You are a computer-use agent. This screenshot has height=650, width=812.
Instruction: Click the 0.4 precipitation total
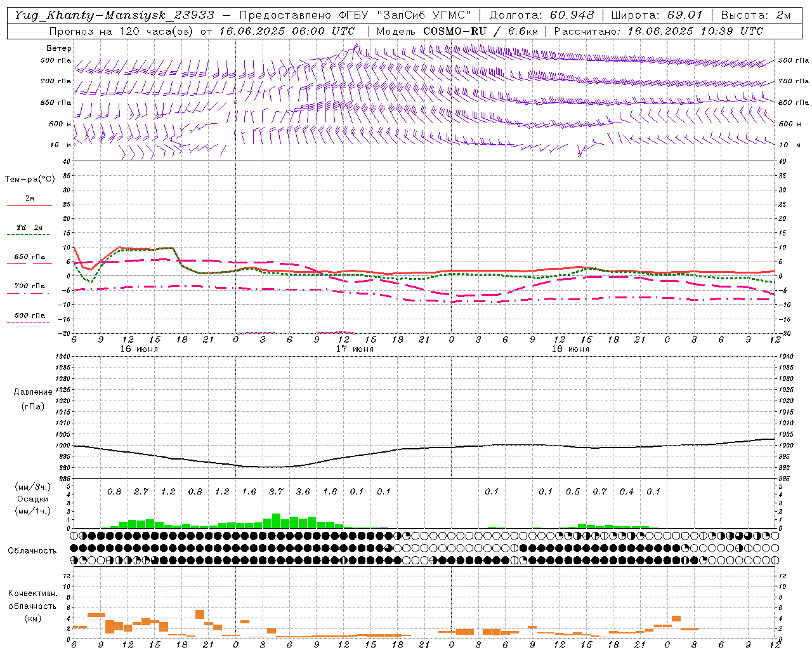[x=627, y=491]
